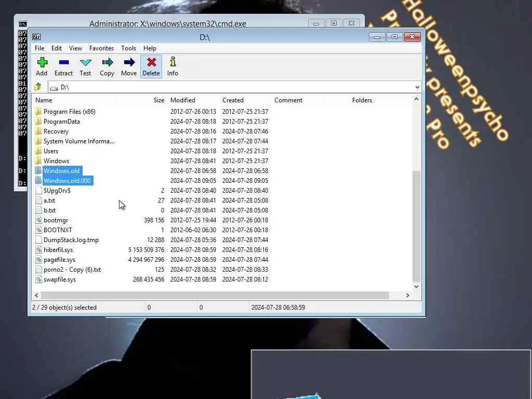Click the BOOTNXT file icon
The width and height of the screenshot is (532, 399).
[38, 230]
